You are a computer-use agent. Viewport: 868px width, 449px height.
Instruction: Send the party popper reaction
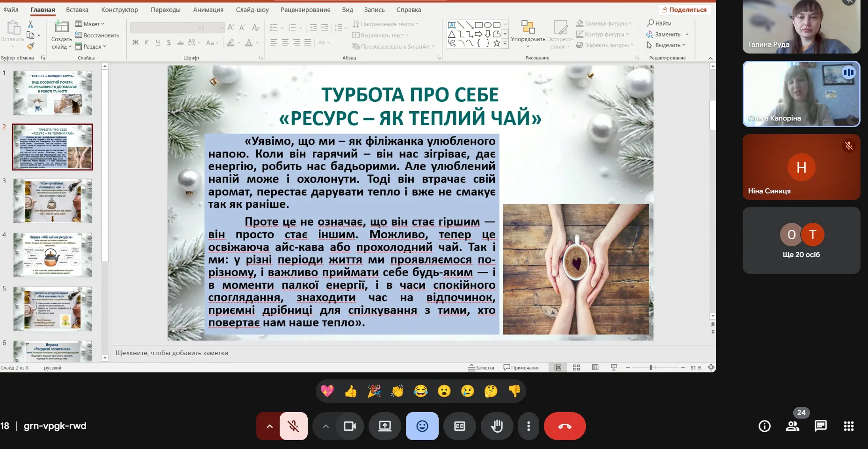[x=374, y=391]
